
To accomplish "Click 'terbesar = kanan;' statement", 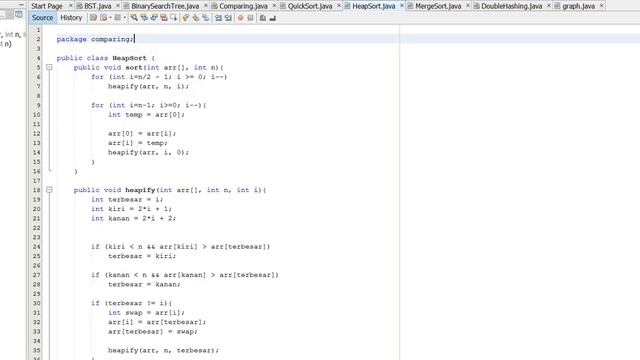I will pyautogui.click(x=144, y=284).
